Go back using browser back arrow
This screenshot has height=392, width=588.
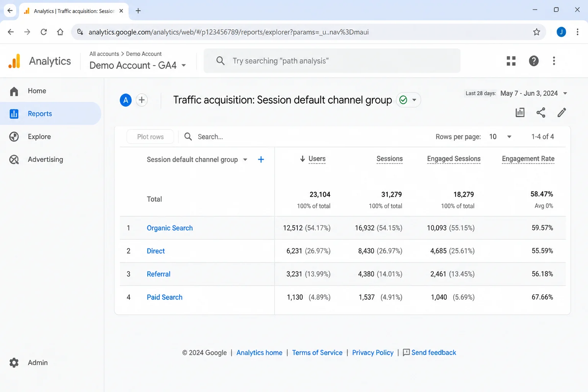tap(11, 32)
